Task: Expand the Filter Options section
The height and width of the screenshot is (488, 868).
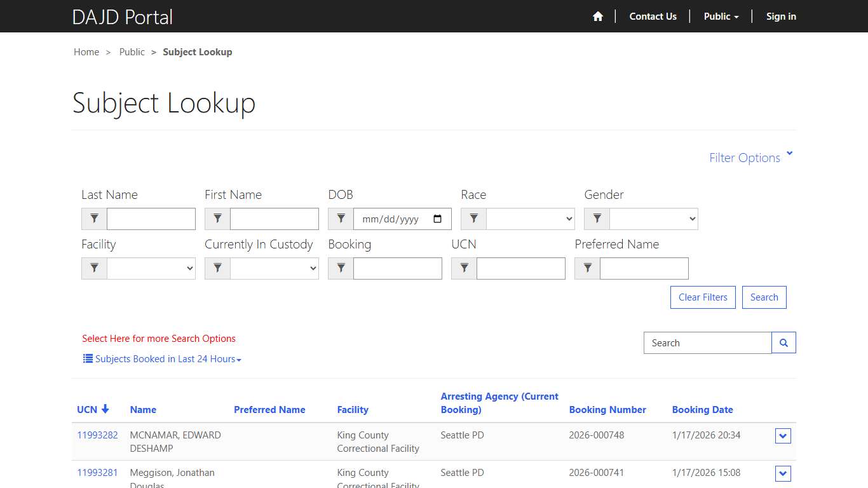Action: point(750,157)
